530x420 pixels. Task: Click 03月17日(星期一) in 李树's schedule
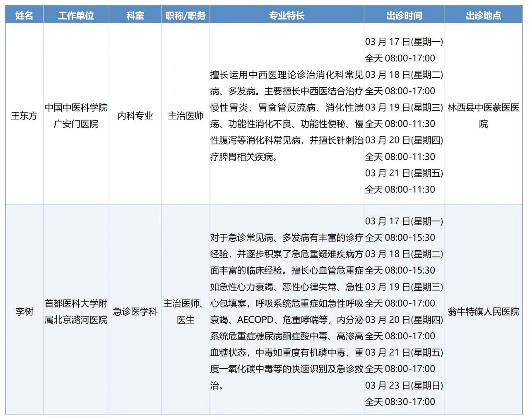point(404,221)
